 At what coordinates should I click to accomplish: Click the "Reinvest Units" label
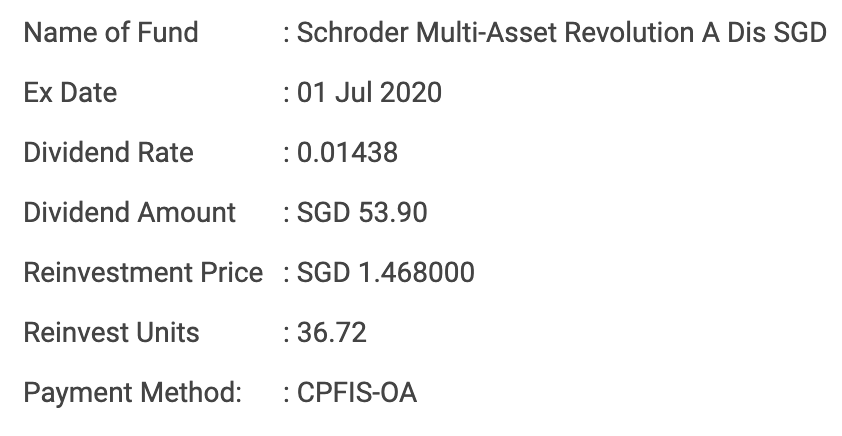coord(112,332)
